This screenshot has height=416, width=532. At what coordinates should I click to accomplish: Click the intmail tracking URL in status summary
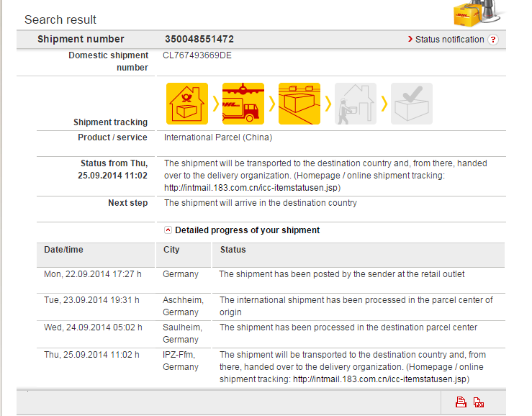coord(251,188)
